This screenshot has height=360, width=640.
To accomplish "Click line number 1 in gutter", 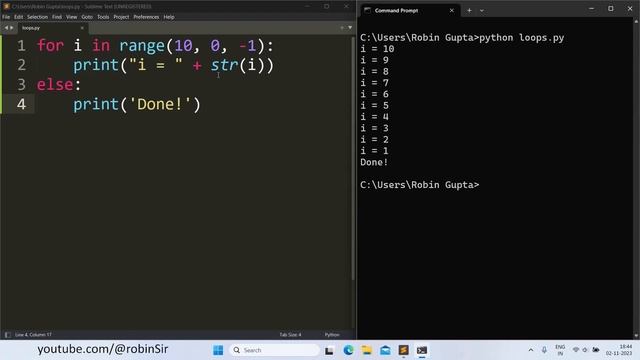I will click(x=21, y=45).
